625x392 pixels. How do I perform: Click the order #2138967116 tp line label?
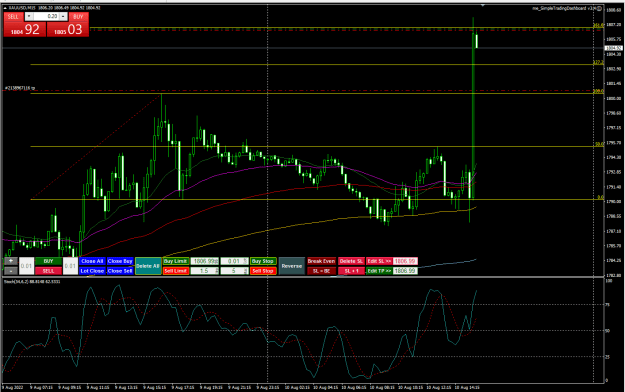coord(20,88)
